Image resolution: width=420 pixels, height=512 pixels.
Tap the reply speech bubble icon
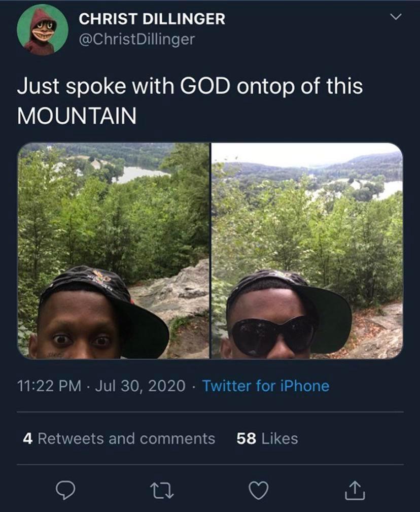(65, 490)
